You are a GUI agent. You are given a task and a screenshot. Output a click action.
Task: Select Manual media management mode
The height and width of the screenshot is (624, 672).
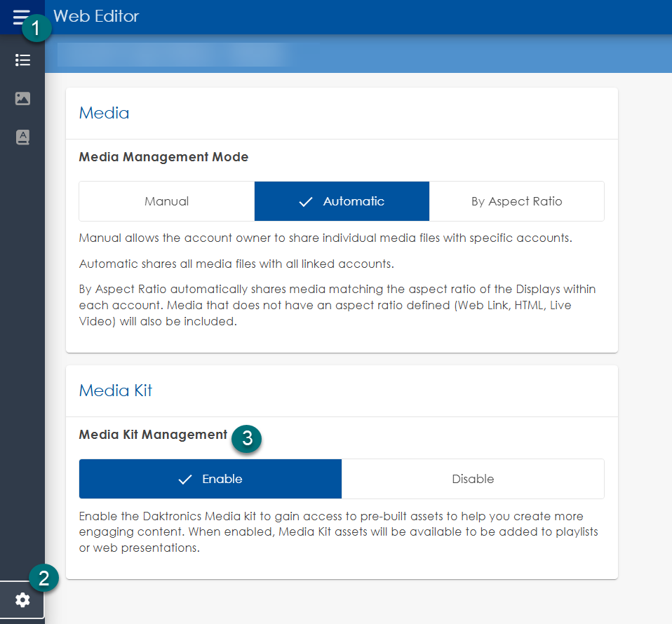point(166,201)
